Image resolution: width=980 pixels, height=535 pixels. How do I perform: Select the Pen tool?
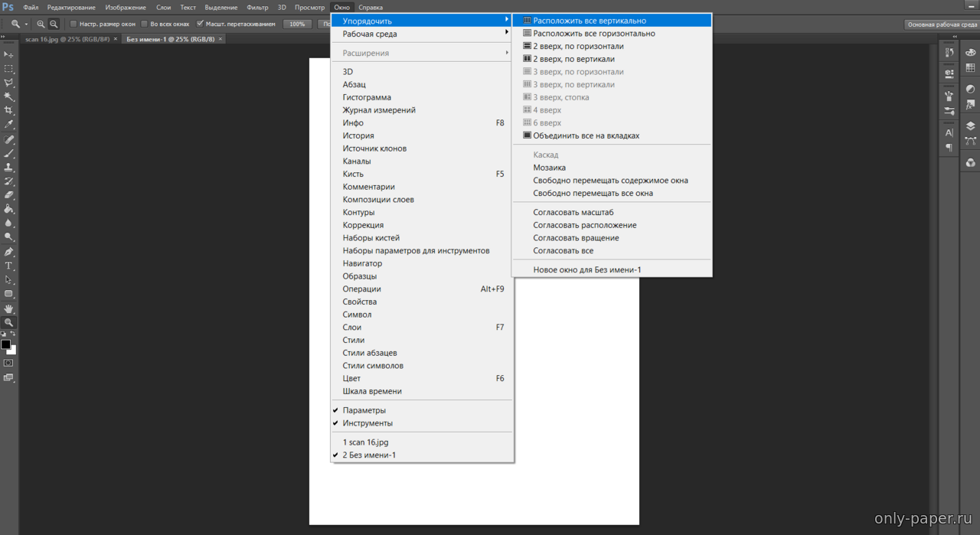point(9,252)
